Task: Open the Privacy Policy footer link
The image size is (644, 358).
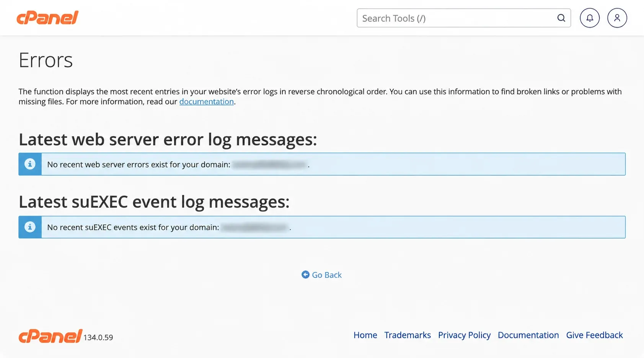Action: [x=464, y=335]
